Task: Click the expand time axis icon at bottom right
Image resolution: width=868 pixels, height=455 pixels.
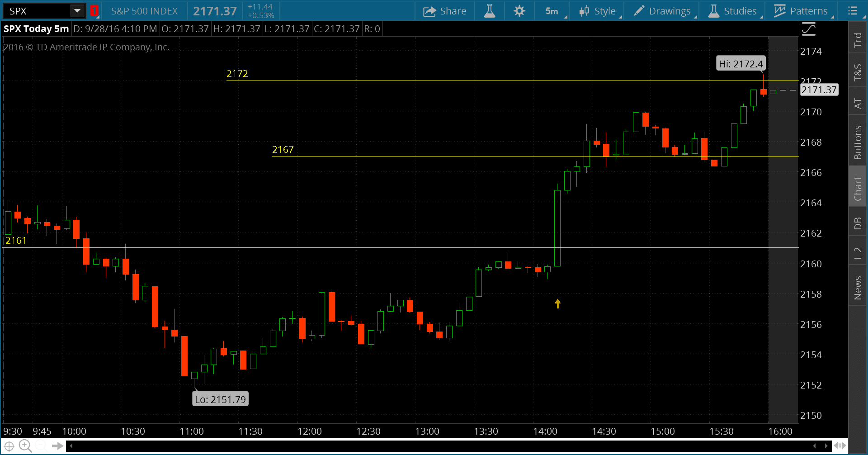Action: click(840, 446)
